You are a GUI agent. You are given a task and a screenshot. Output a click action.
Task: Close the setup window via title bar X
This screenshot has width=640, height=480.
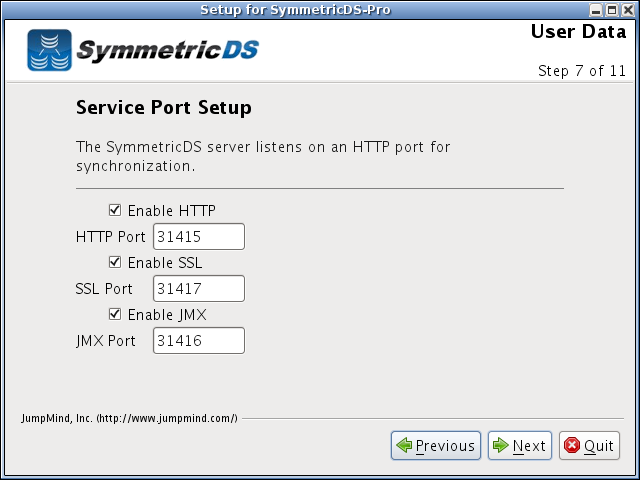628,10
